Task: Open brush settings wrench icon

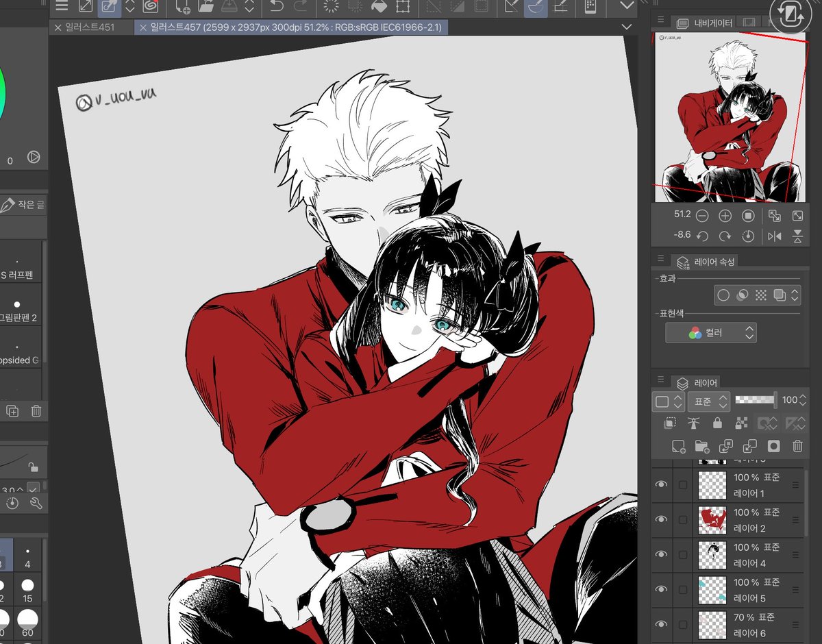Action: [36, 504]
